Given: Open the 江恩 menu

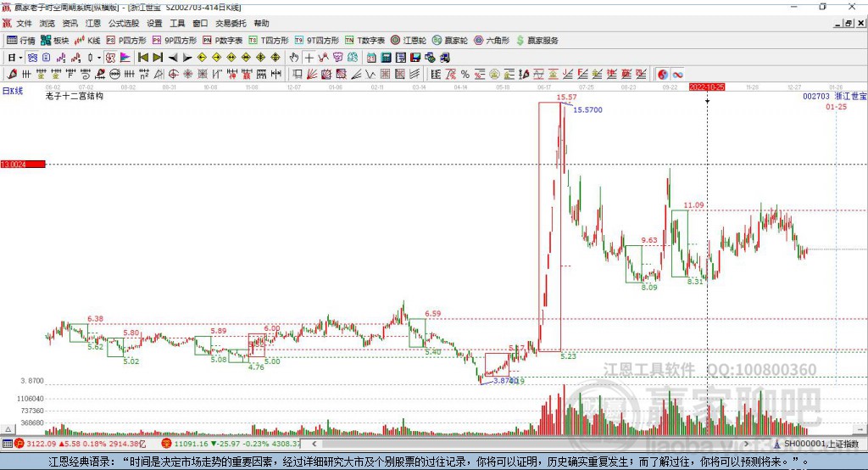Looking at the screenshot, I should 93,23.
